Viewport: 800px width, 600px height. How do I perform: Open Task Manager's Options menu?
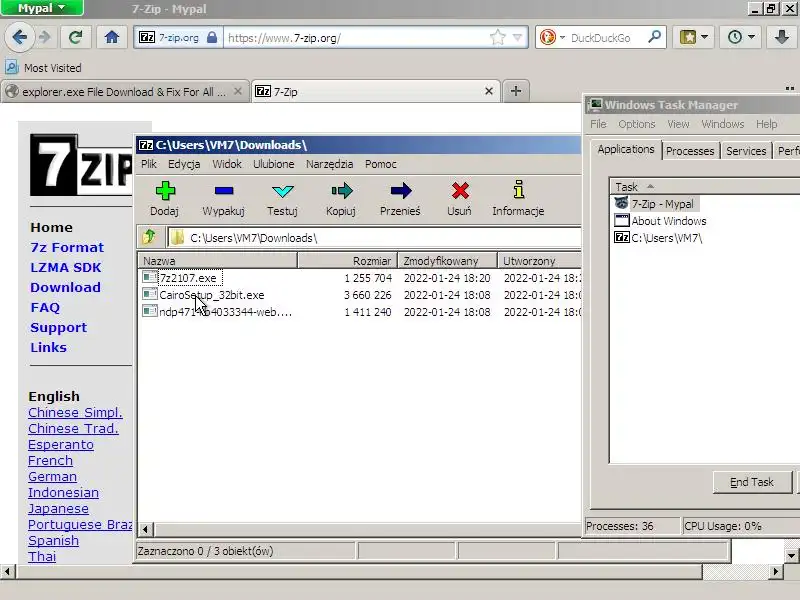coord(636,124)
